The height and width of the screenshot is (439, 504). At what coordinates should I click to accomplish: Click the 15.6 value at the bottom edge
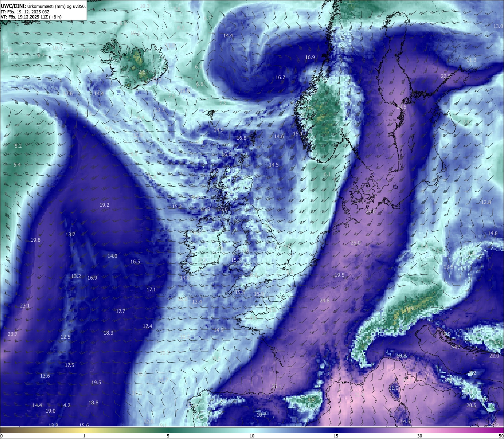coord(84,425)
